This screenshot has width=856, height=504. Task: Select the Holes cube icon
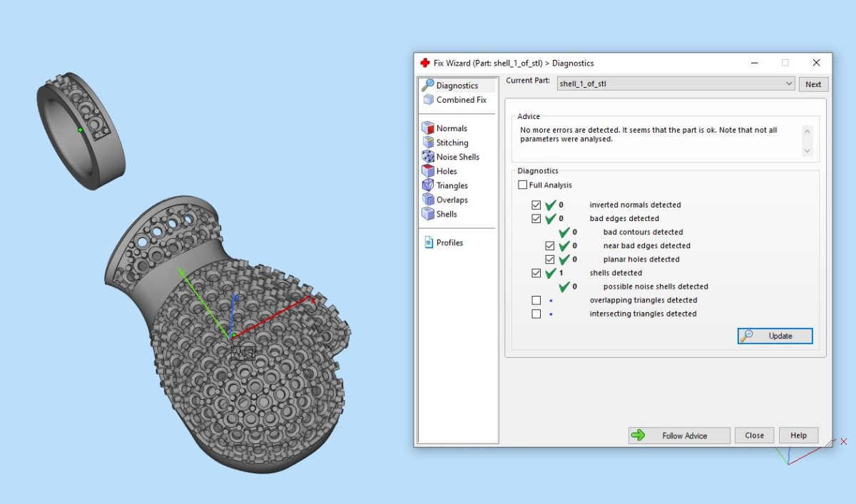[428, 171]
